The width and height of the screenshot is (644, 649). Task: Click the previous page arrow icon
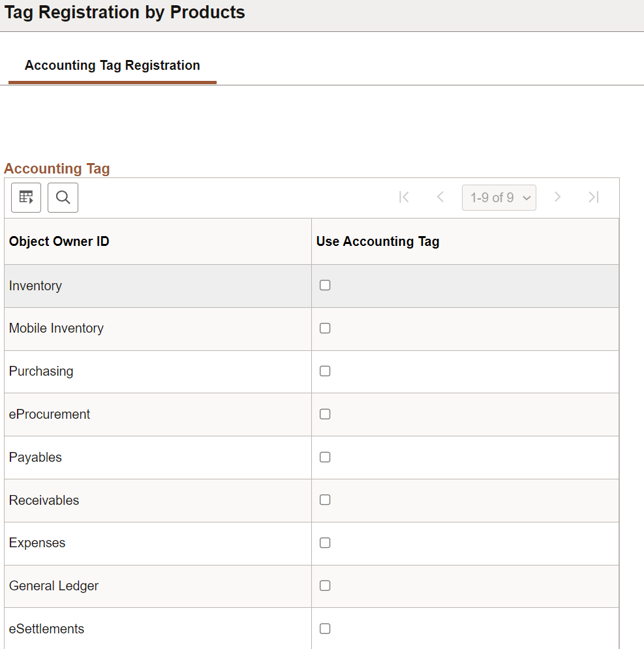(440, 197)
